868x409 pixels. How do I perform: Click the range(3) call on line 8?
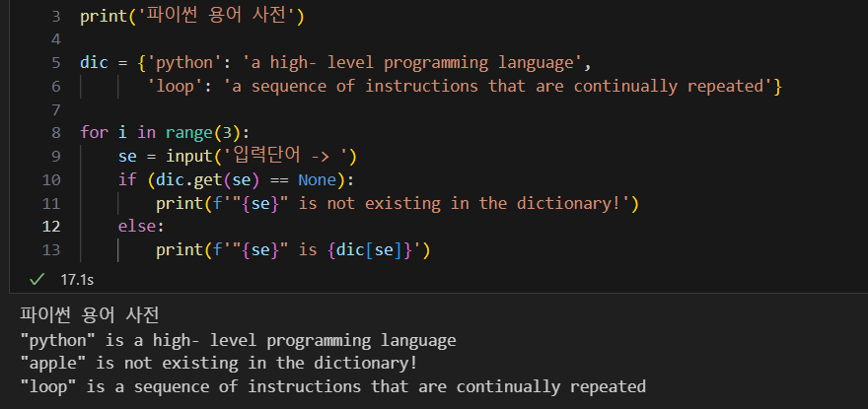[203, 133]
